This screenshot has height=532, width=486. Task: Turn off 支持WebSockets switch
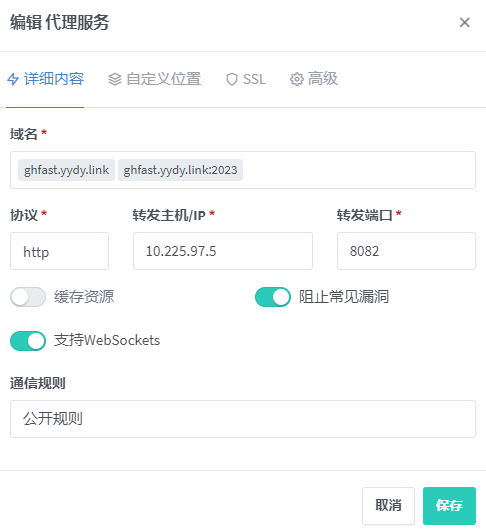pyautogui.click(x=28, y=341)
